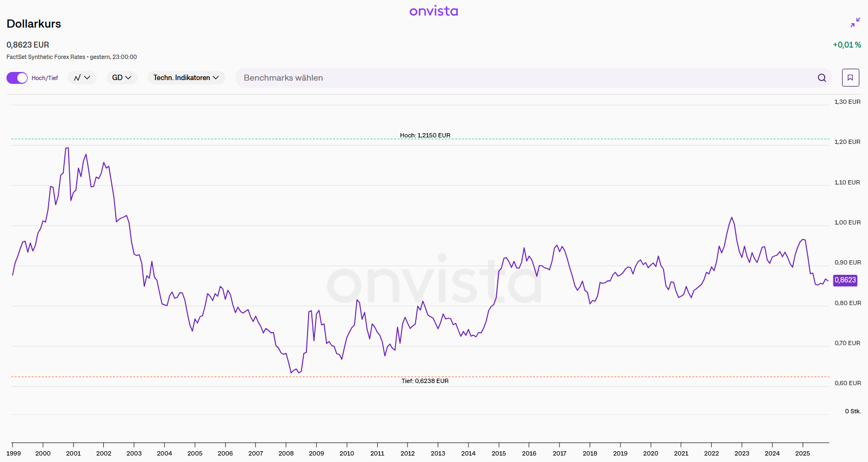Viewport: 868px width, 462px height.
Task: Collapse the chart from fullscreen view
Action: 855,23
